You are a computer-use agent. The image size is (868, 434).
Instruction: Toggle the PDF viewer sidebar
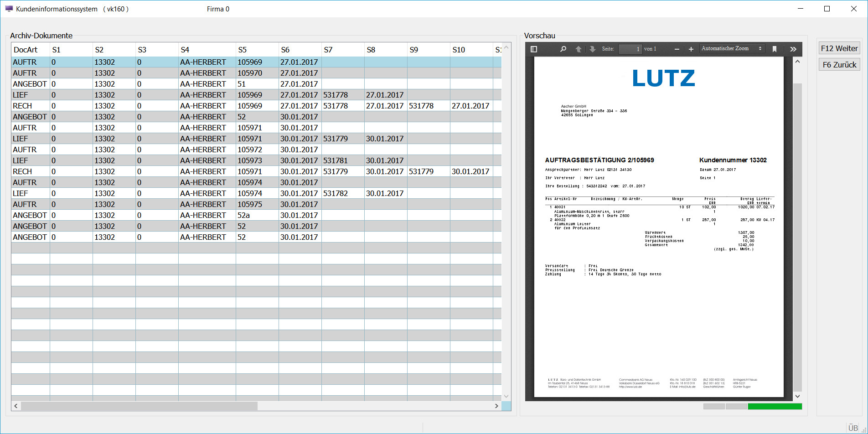[534, 49]
